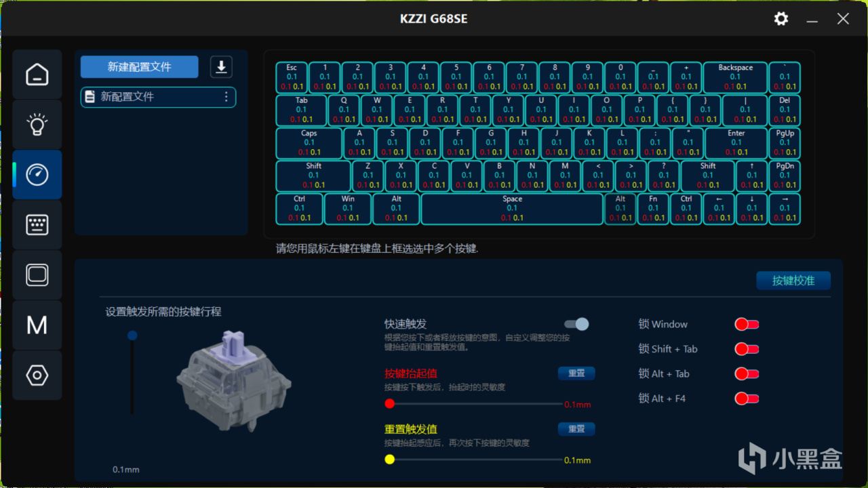Image resolution: width=868 pixels, height=488 pixels.
Task: Open the M macro page
Action: (x=37, y=325)
